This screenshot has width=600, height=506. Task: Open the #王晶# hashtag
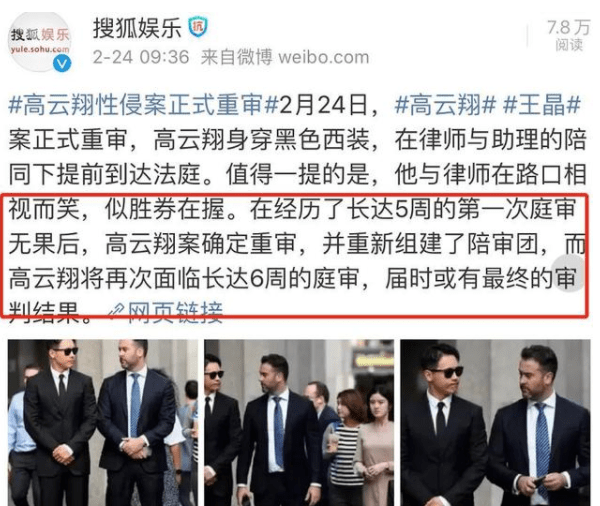542,105
